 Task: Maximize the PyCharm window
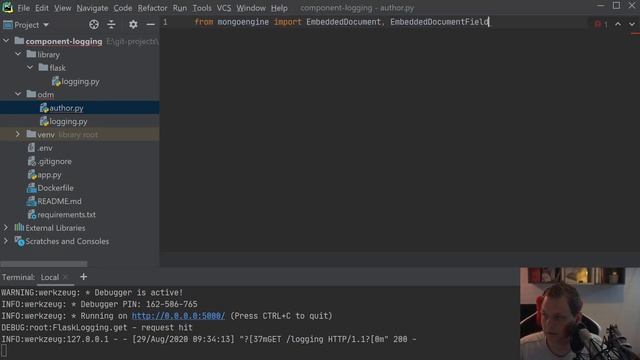coord(616,6)
